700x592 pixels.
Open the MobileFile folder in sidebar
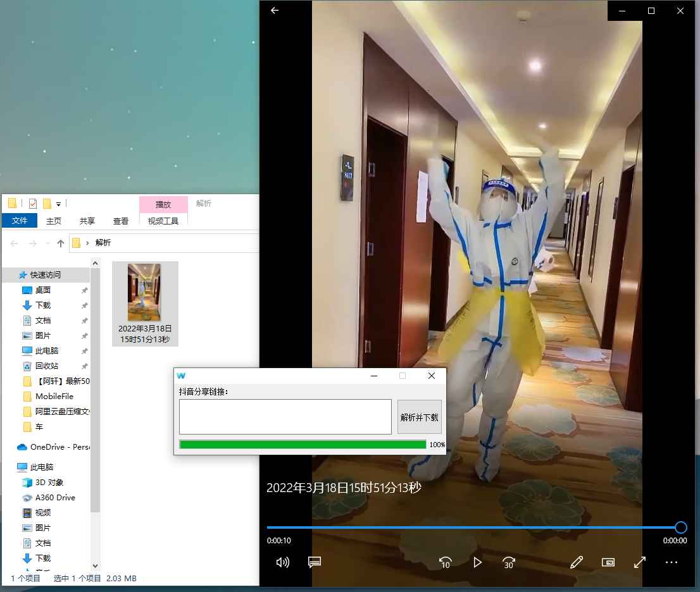point(54,397)
